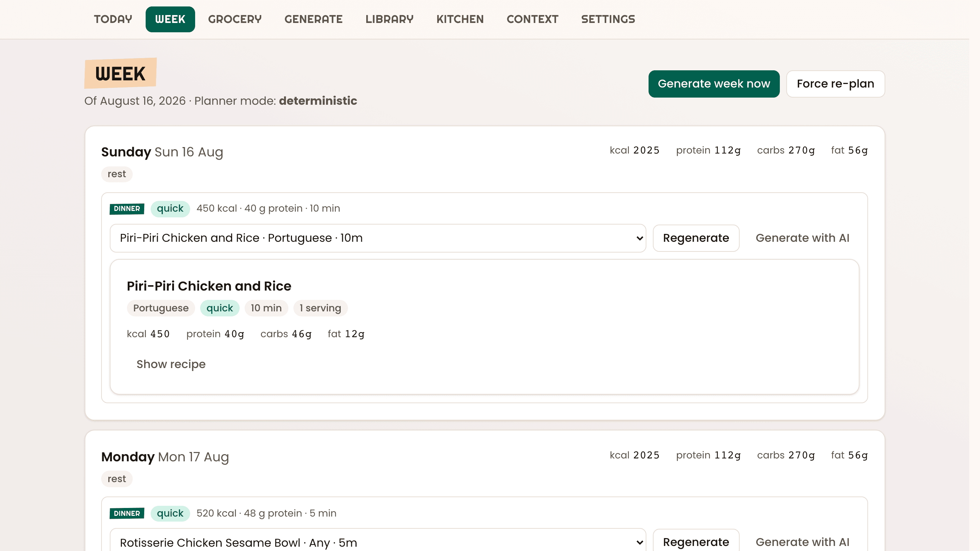Click Sunday's quick tag beside DINNER
Screen dimensions: 980x551
(170, 209)
